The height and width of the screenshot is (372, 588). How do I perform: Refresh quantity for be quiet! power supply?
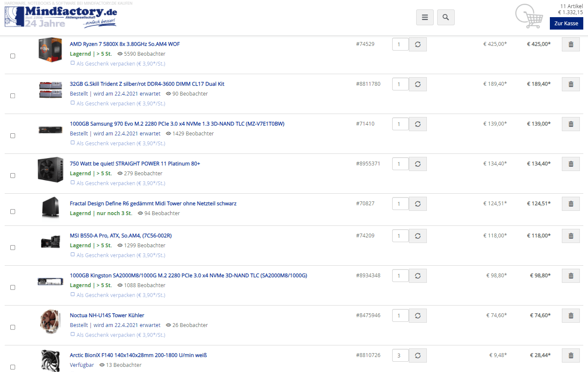pos(418,164)
